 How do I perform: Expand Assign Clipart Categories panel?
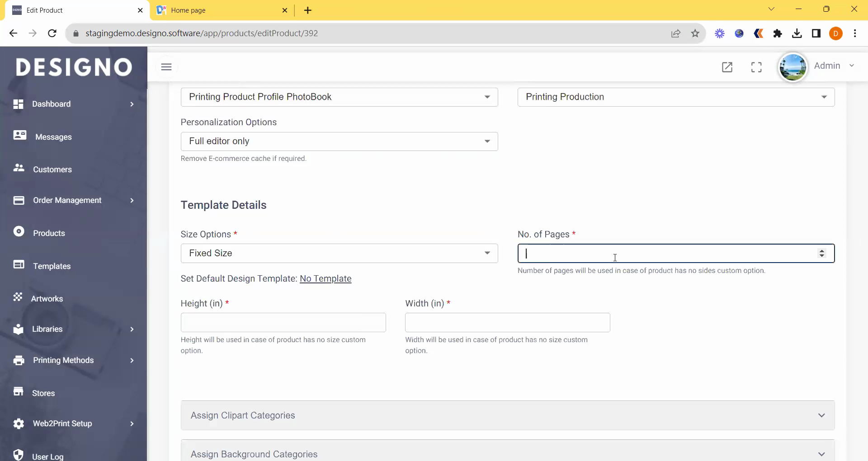point(507,415)
